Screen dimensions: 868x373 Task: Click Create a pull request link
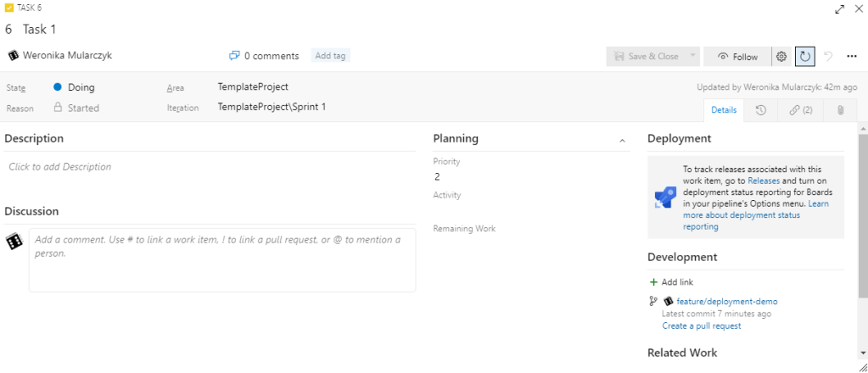[701, 326]
